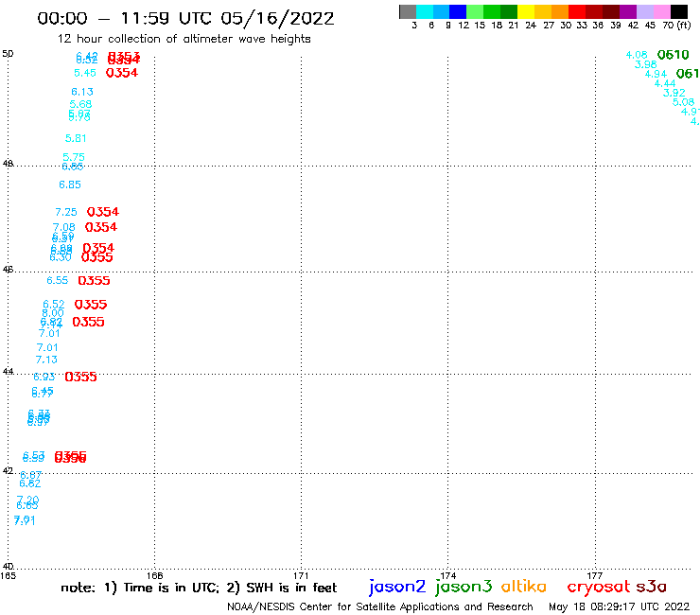
Task: Select the 'cryosat' satellite legend label
Action: [599, 587]
